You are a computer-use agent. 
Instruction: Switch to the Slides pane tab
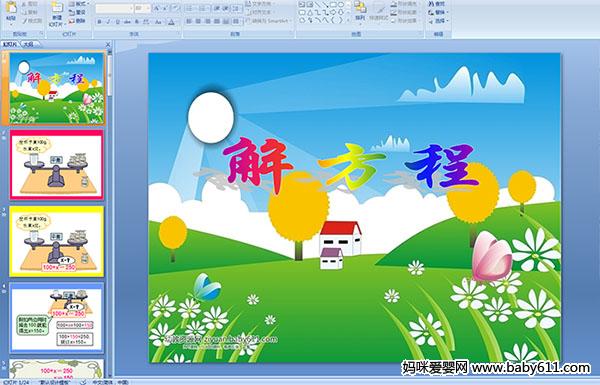click(10, 44)
